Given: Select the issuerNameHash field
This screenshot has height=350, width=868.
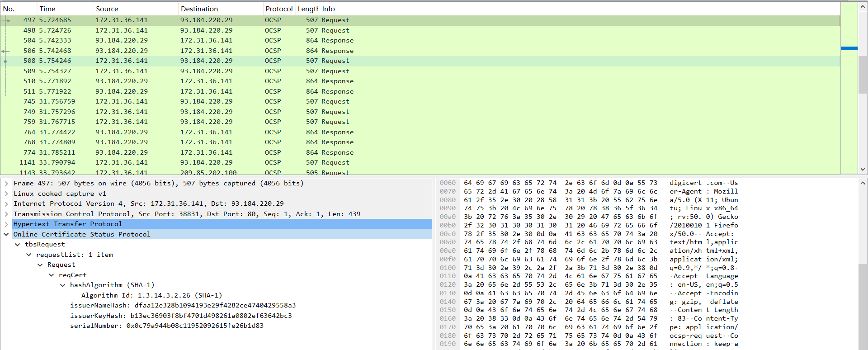Looking at the screenshot, I should pos(183,305).
